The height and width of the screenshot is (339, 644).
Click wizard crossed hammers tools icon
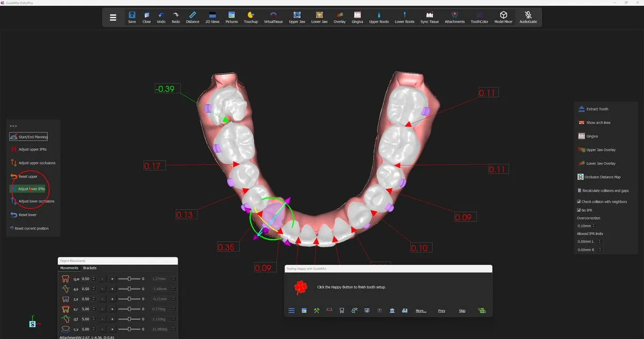[317, 311]
